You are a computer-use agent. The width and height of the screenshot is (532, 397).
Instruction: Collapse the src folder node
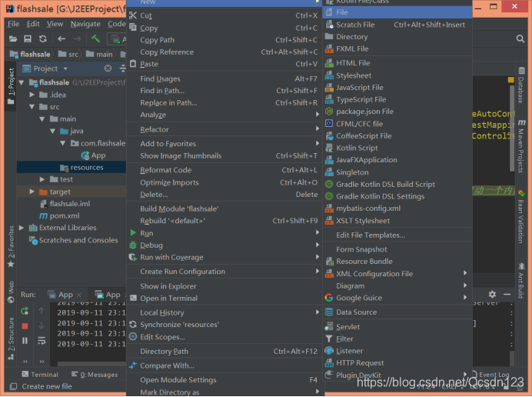[32, 107]
